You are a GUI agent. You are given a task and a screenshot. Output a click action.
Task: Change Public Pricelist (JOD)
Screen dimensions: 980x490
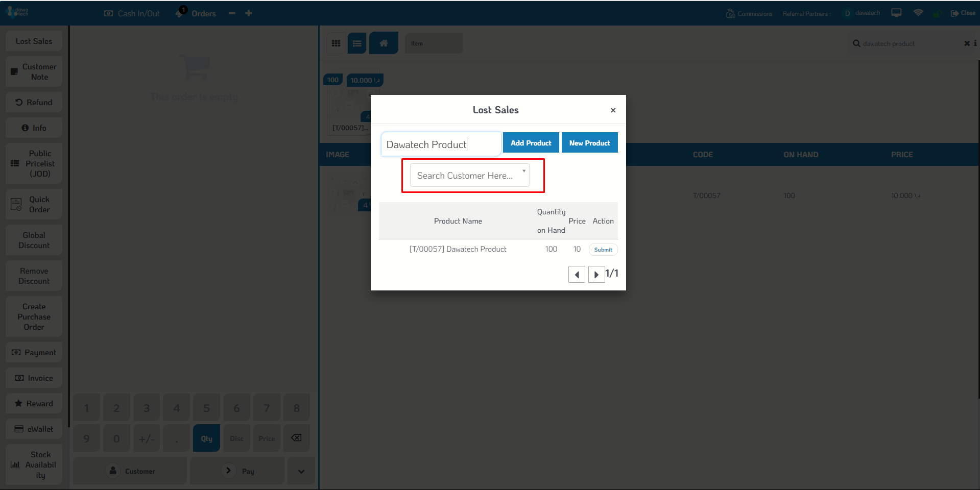point(34,163)
